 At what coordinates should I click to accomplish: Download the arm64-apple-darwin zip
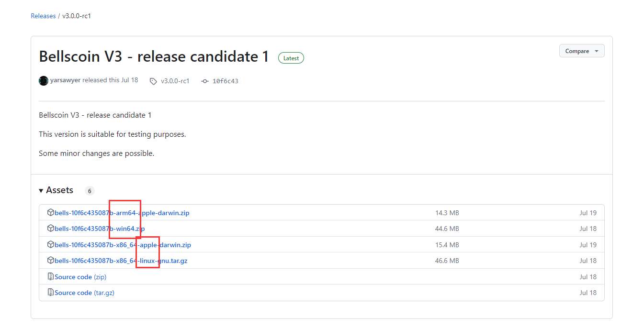[x=122, y=213]
